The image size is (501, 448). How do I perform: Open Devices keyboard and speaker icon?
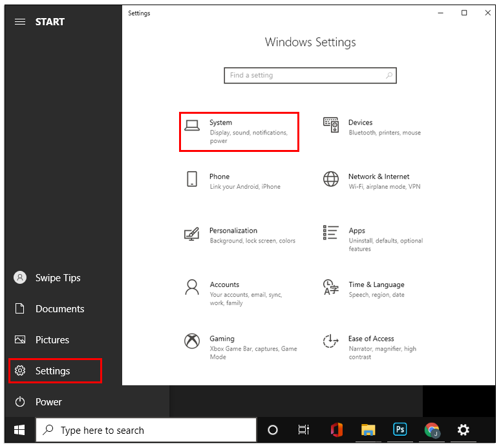click(331, 125)
